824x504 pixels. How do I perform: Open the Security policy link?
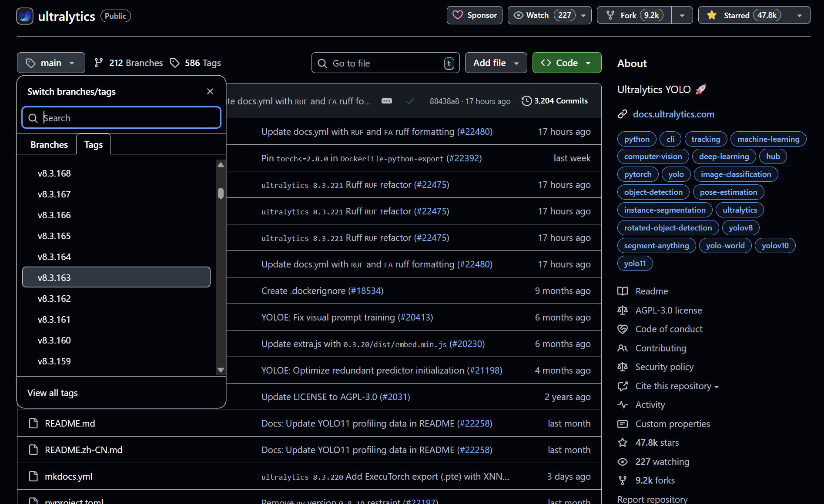point(656,367)
